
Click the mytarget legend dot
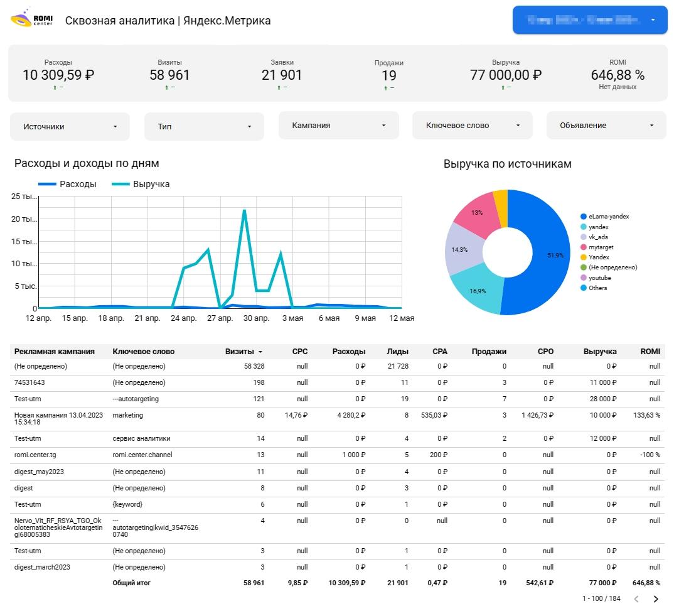tap(584, 247)
